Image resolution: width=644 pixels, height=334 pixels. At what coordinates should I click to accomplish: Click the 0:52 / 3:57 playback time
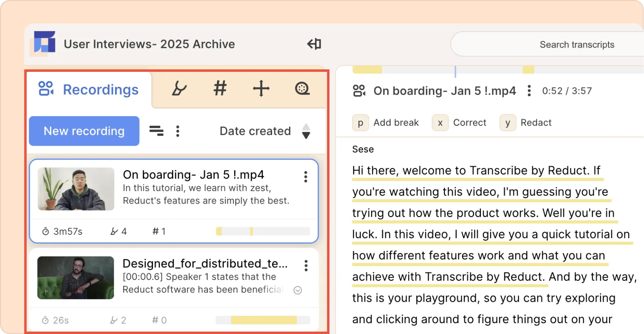[567, 91]
